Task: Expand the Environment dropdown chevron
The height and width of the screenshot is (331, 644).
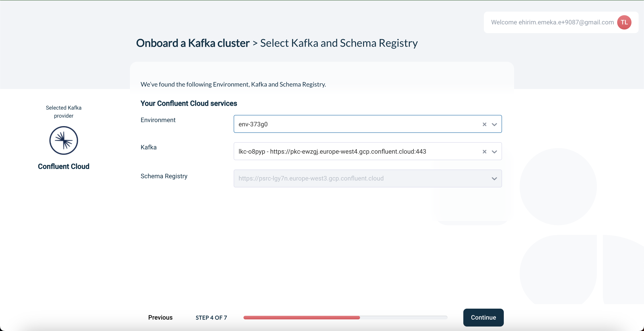Action: point(494,124)
